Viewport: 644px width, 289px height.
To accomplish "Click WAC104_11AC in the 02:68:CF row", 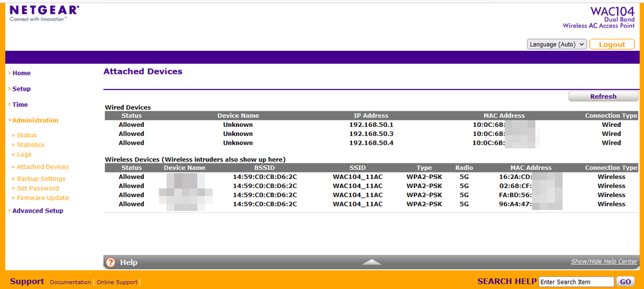I will pyautogui.click(x=357, y=186).
